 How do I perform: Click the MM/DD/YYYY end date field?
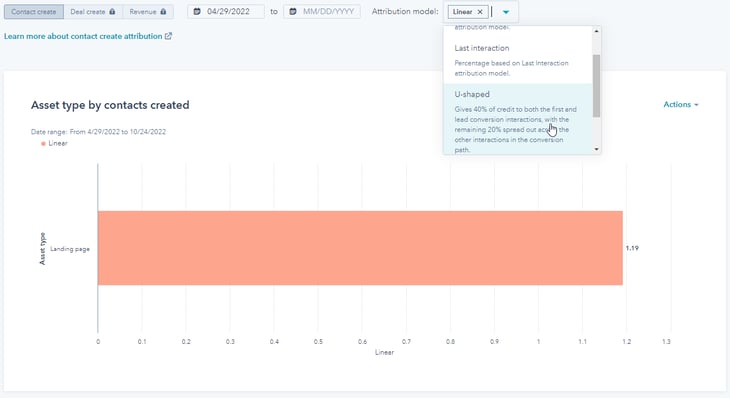322,11
